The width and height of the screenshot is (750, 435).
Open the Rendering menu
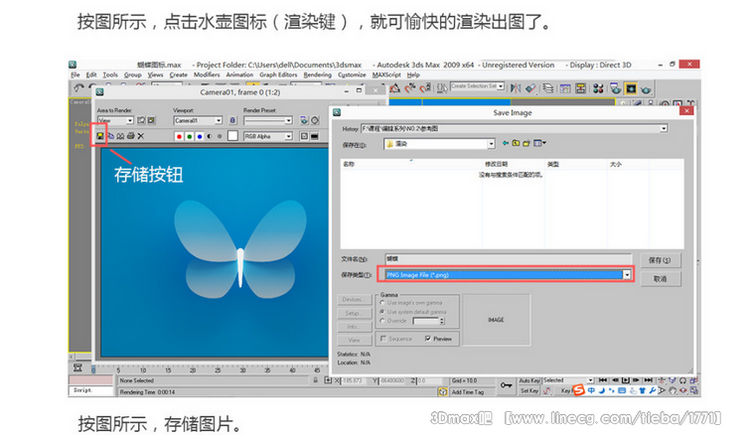point(318,75)
